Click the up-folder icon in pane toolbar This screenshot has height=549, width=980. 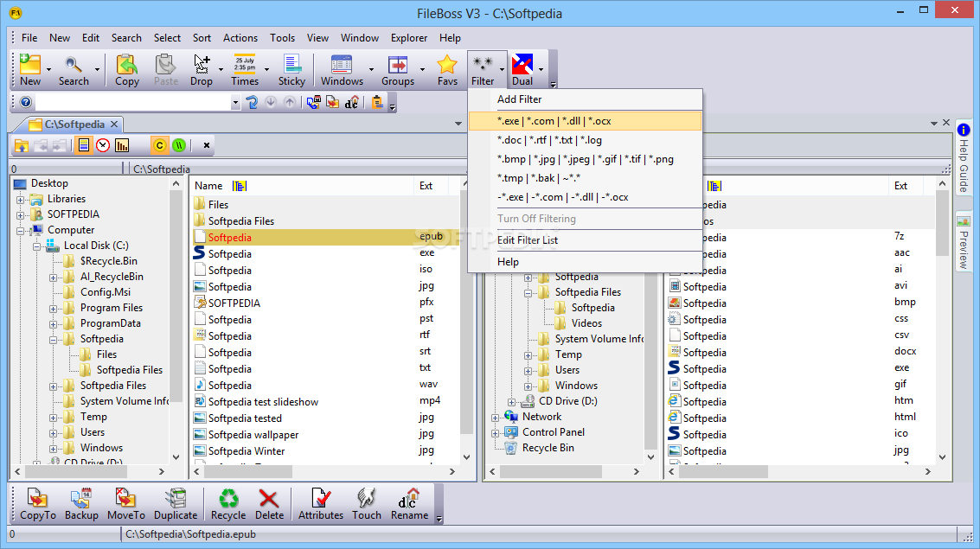coord(22,145)
